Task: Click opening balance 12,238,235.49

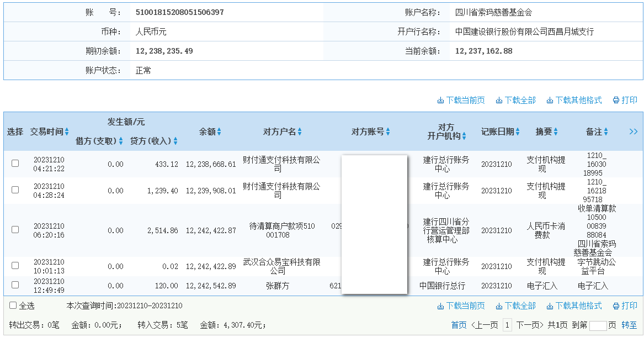Action: point(164,51)
